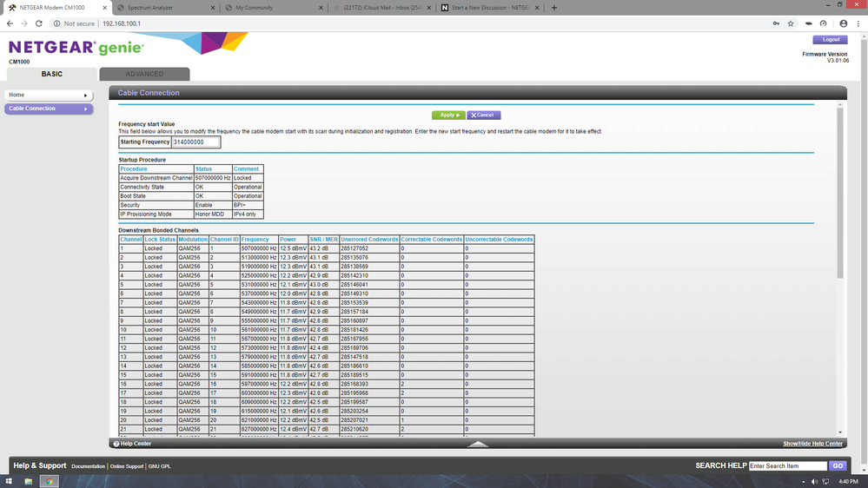The image size is (868, 488).
Task: Click the Uncorrectable Codewords column header
Action: pos(499,240)
